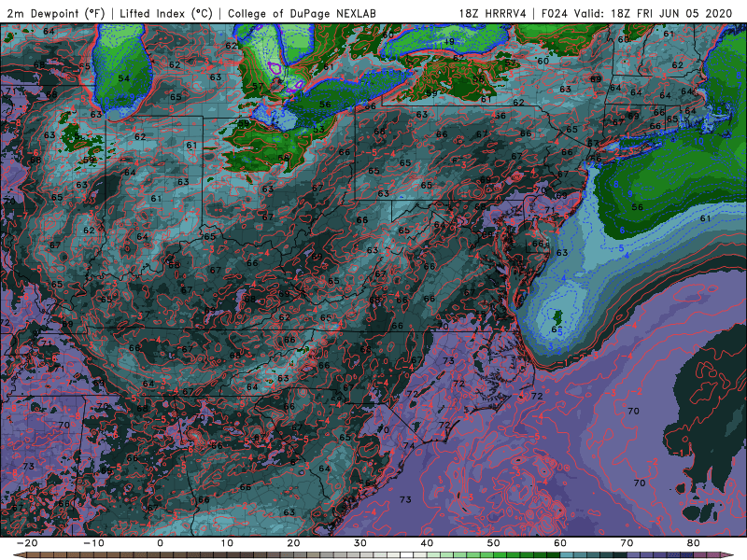Click the '0' tick on the color scale
This screenshot has width=747, height=560.
160,543
